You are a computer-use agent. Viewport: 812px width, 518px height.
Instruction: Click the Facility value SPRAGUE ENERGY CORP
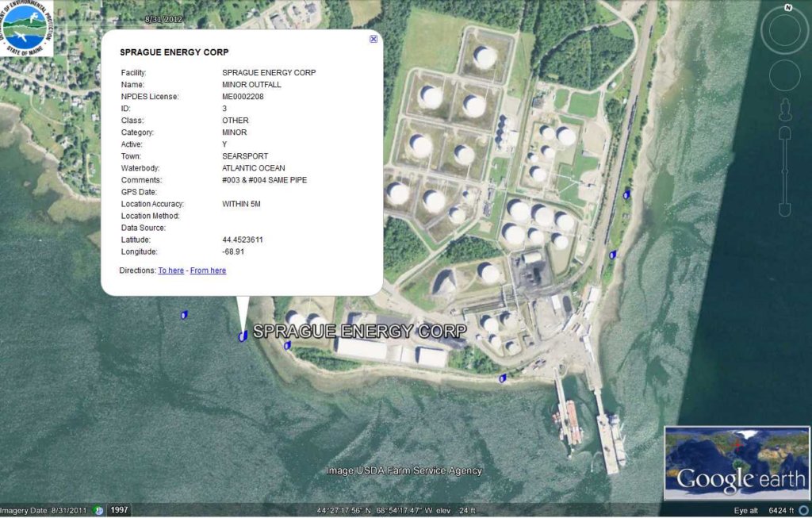[x=269, y=72]
